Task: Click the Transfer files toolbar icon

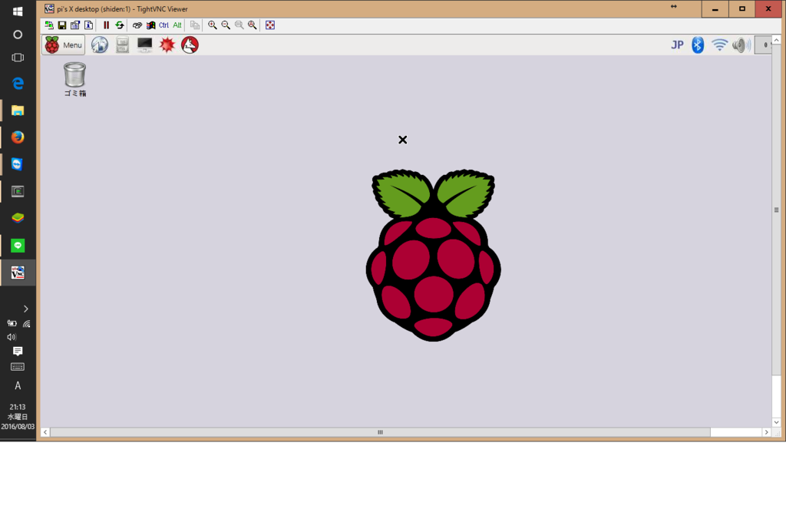Action: tap(195, 25)
